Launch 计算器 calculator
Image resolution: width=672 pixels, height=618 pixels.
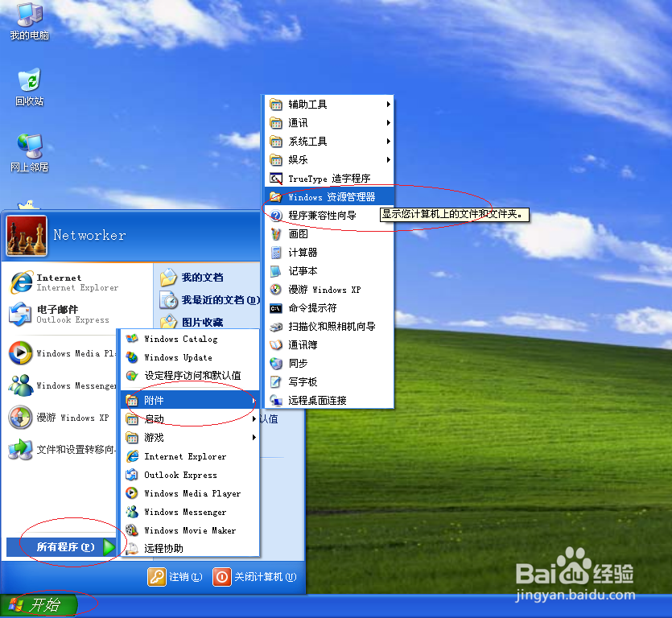329,252
